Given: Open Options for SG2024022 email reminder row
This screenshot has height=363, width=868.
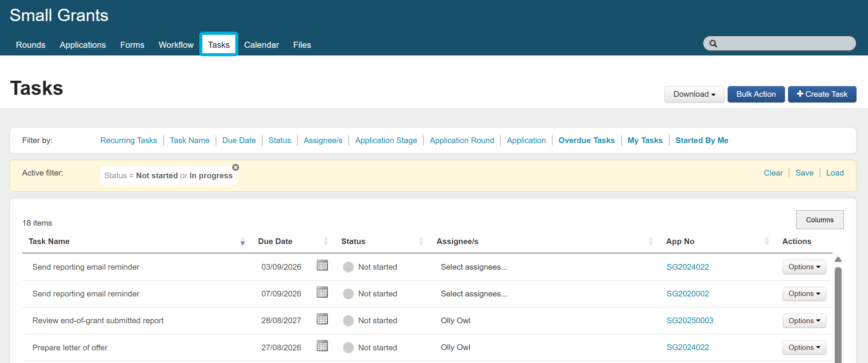Looking at the screenshot, I should point(804,267).
